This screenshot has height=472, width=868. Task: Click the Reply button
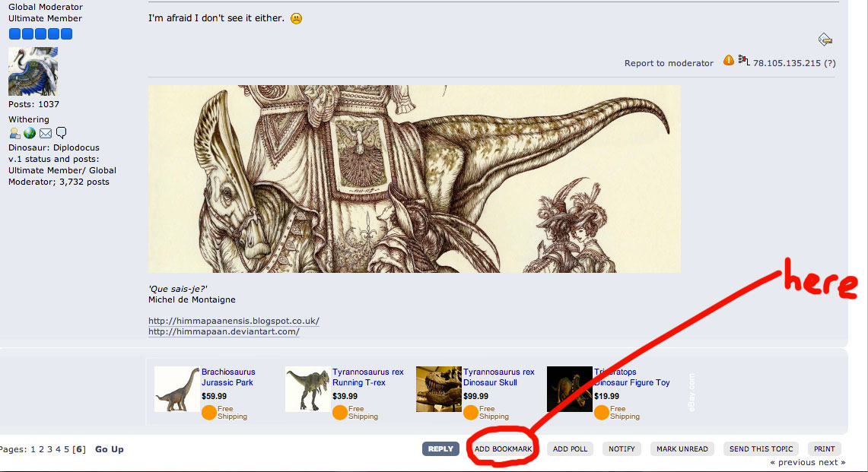tap(440, 448)
